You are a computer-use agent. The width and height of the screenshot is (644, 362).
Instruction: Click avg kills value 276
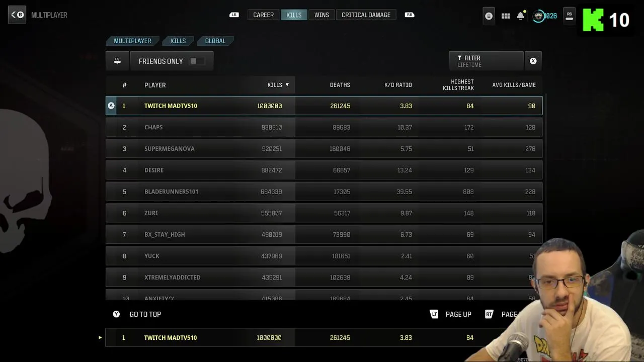tap(530, 149)
